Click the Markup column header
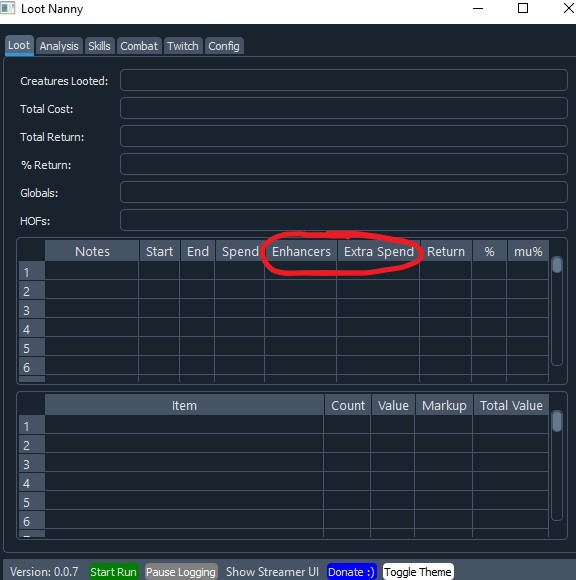 tap(444, 405)
